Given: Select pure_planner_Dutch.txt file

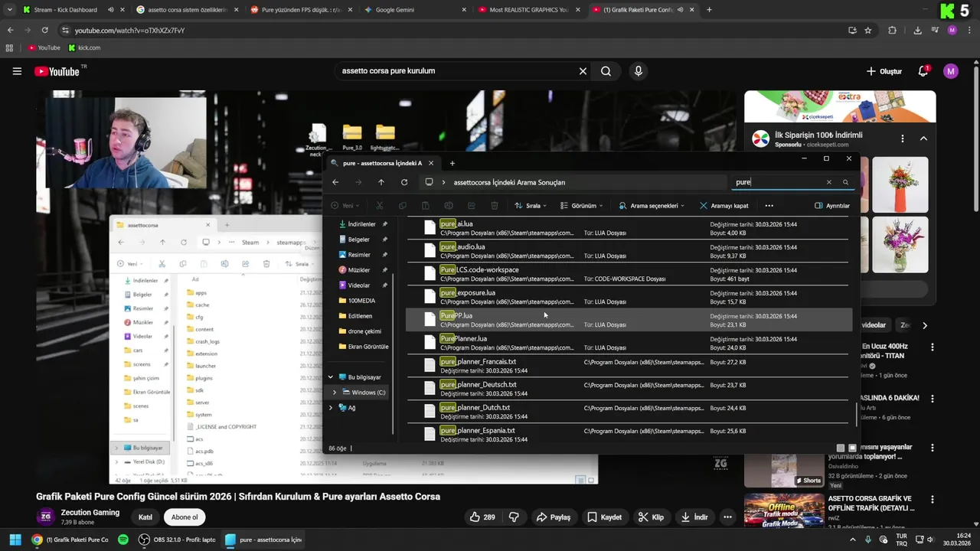Looking at the screenshot, I should point(629,412).
